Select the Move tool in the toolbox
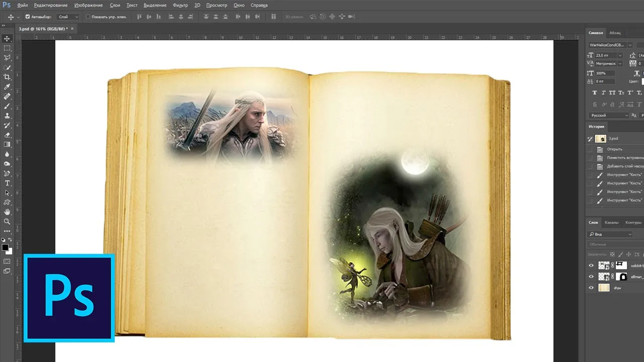The width and height of the screenshot is (644, 362). (x=7, y=39)
